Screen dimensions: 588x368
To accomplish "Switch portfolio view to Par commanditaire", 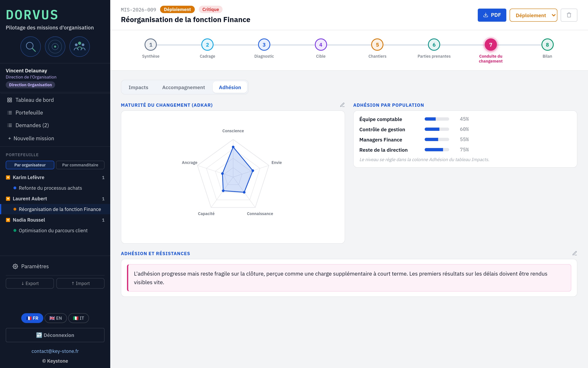I will click(80, 165).
